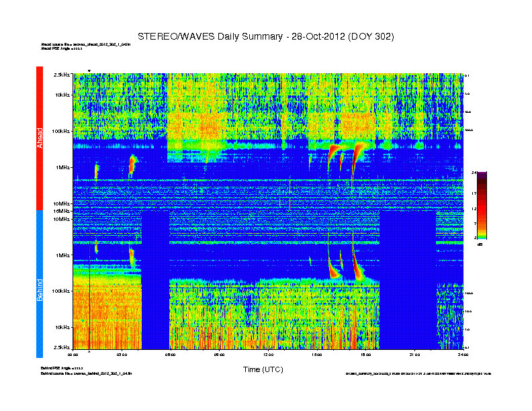This screenshot has width=532, height=411.
Task: Click the dB color scale bar
Action: pyautogui.click(x=482, y=205)
